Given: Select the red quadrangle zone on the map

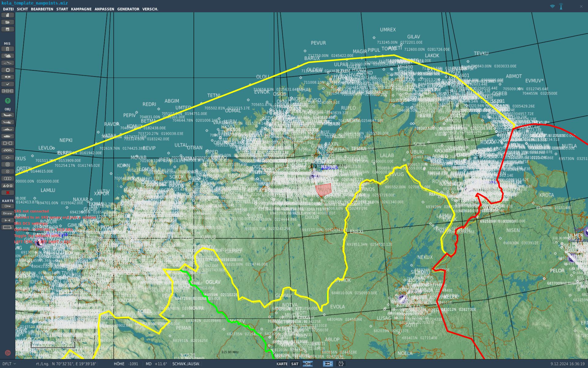Looking at the screenshot, I should (324, 190).
